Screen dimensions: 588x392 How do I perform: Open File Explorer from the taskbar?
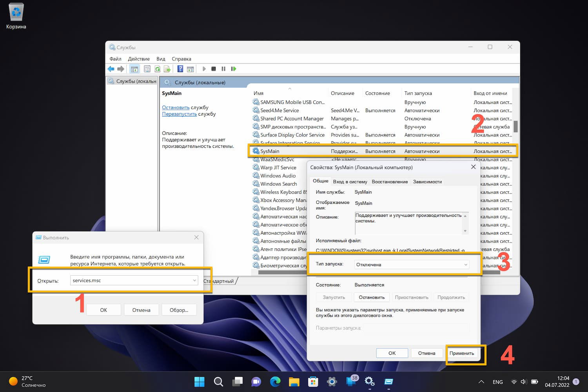coord(294,381)
